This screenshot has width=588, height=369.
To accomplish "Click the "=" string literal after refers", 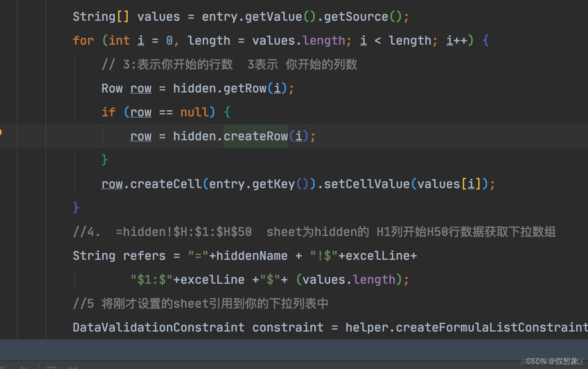I will click(x=198, y=256).
